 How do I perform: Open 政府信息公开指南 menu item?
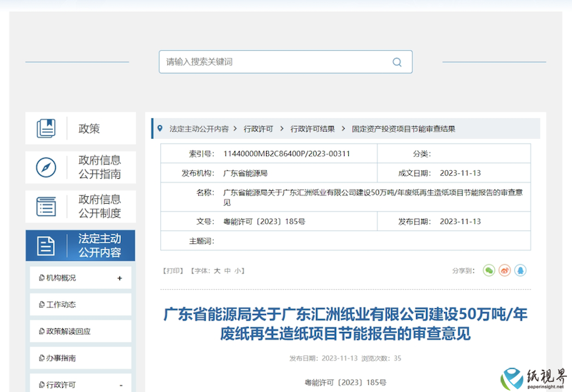[x=81, y=167]
